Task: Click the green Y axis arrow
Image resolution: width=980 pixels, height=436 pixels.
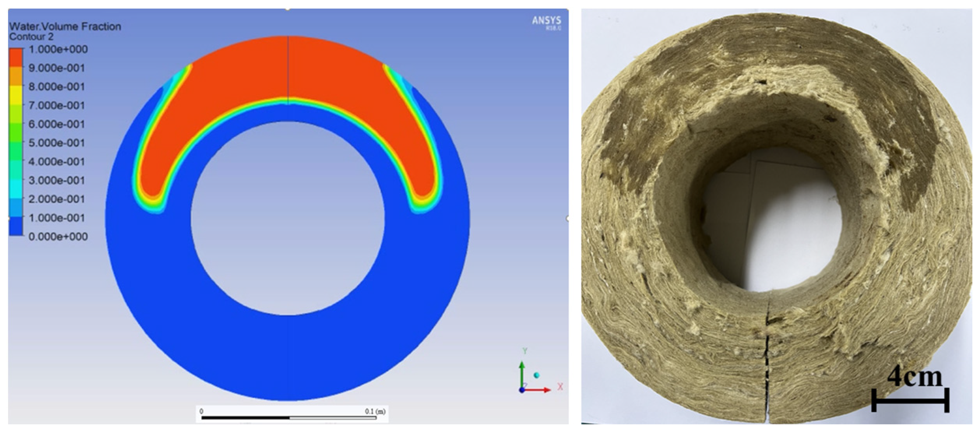Action: point(522,373)
